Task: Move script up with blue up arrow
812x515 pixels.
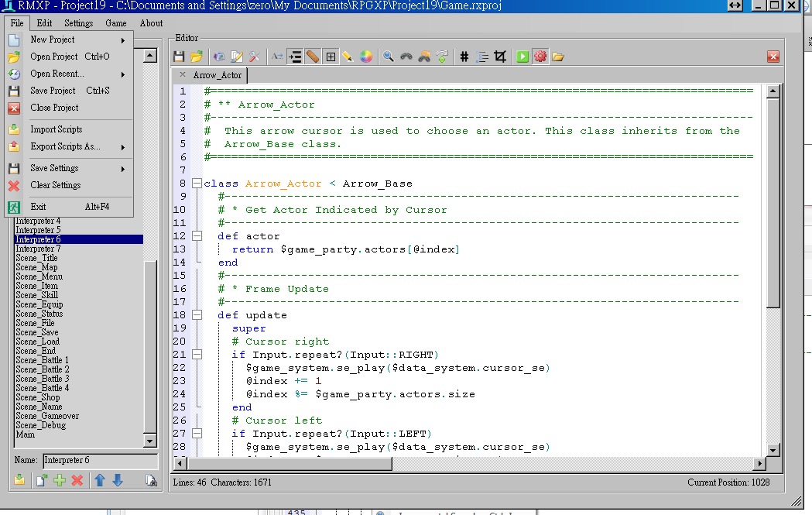Action: coord(100,480)
